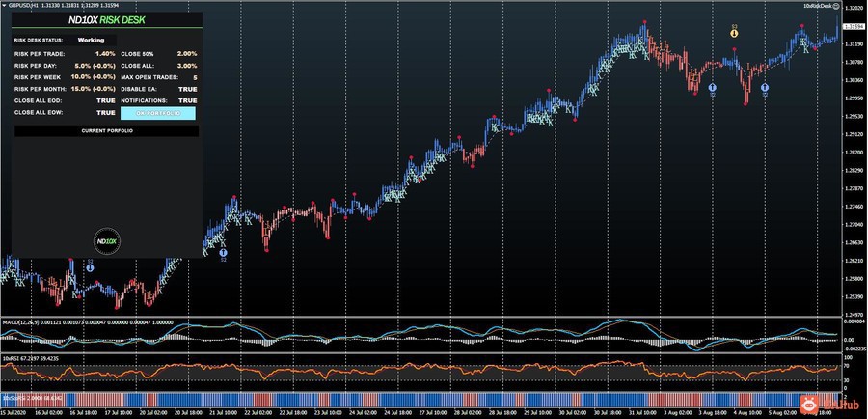Click the GBPUSD,H1 chart title text

pyautogui.click(x=23, y=5)
